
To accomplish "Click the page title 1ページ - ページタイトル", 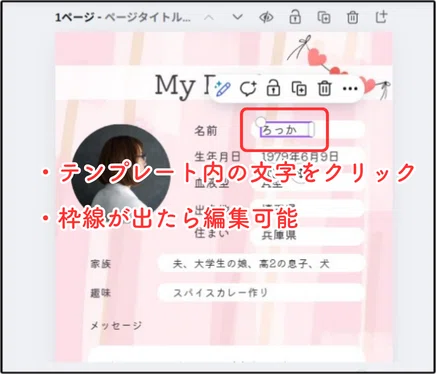I will point(123,17).
